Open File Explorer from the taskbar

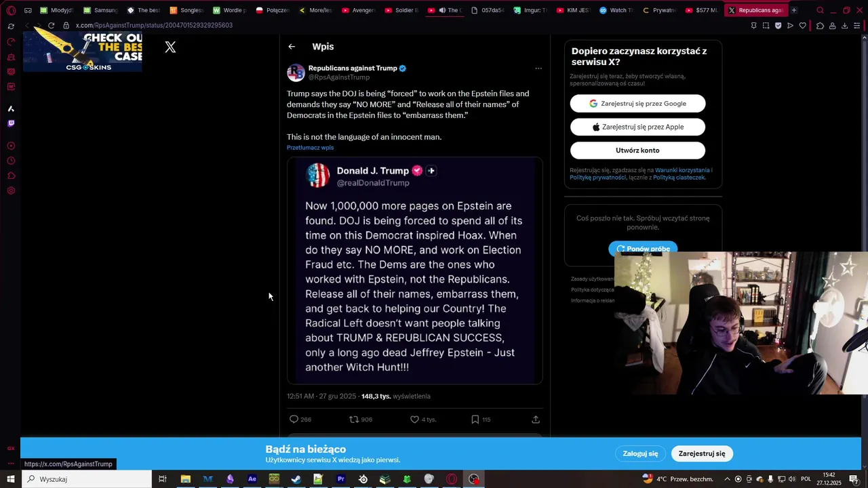[x=185, y=479]
